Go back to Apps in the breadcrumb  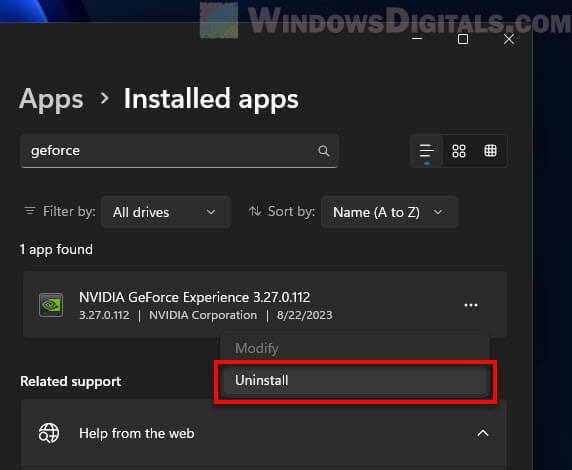coord(51,99)
